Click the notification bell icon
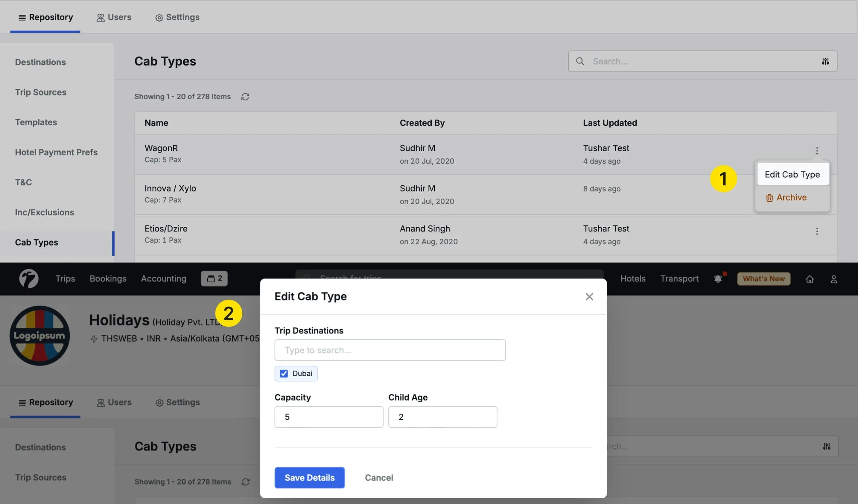 [x=718, y=279]
